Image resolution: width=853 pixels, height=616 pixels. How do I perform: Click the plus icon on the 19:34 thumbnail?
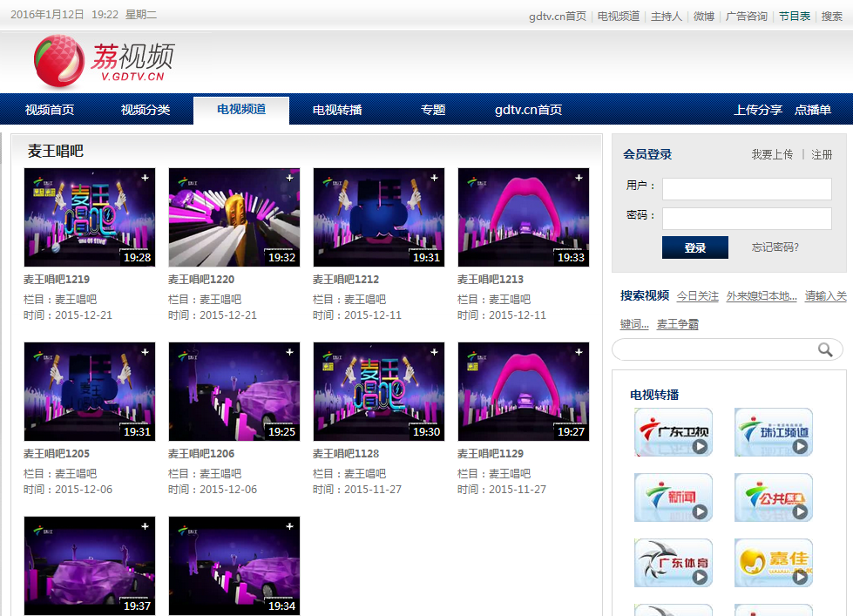pyautogui.click(x=290, y=526)
